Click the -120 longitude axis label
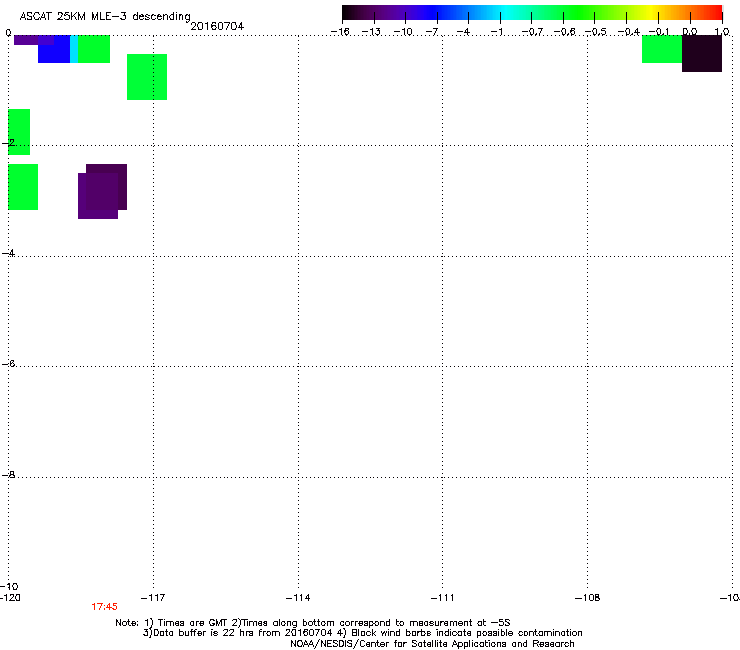 pyautogui.click(x=10, y=598)
